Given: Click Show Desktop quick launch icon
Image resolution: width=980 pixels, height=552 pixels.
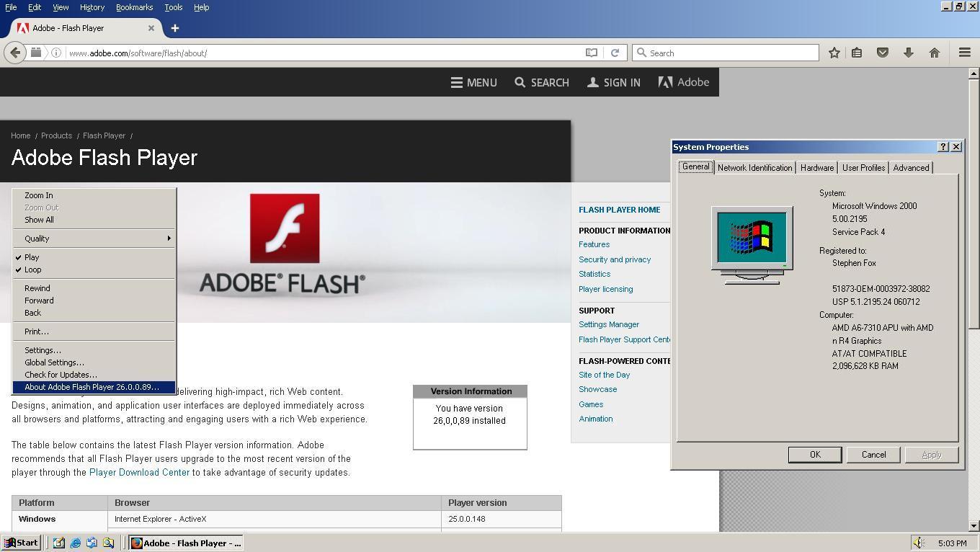Looking at the screenshot, I should tap(58, 543).
